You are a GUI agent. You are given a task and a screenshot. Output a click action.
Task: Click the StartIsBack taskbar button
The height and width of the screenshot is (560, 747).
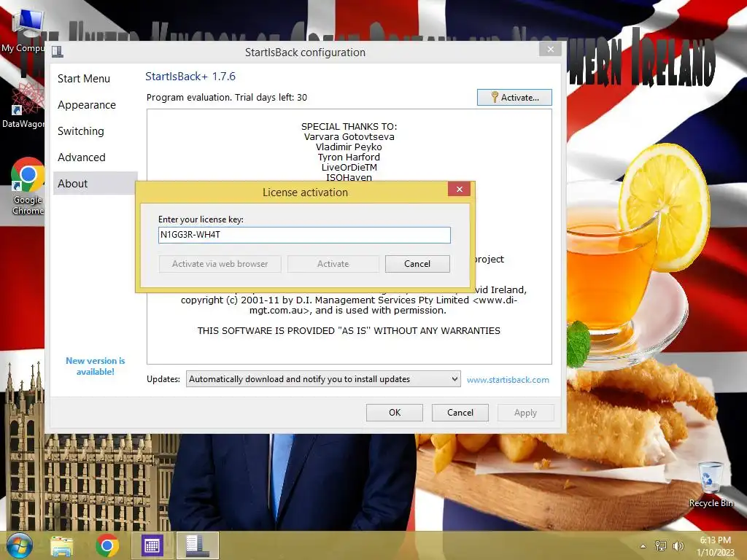tap(197, 545)
